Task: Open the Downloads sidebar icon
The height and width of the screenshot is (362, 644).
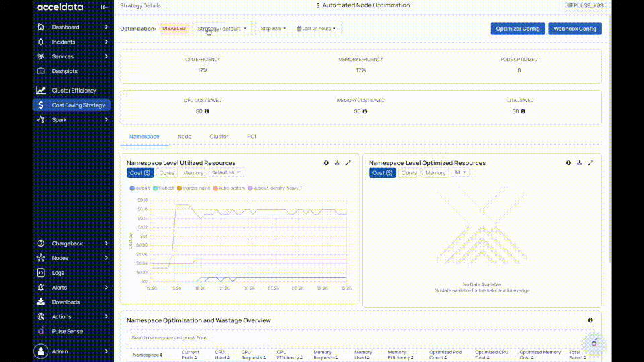Action: click(x=41, y=302)
